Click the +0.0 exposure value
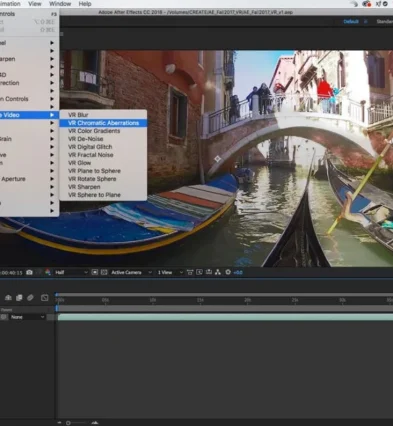 [x=238, y=273]
